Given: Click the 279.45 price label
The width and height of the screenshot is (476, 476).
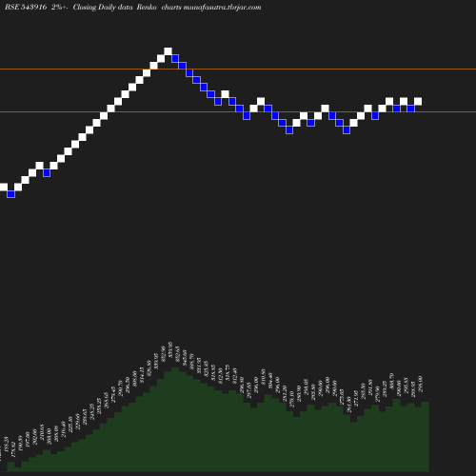Looking at the screenshot, I should tap(113, 395).
